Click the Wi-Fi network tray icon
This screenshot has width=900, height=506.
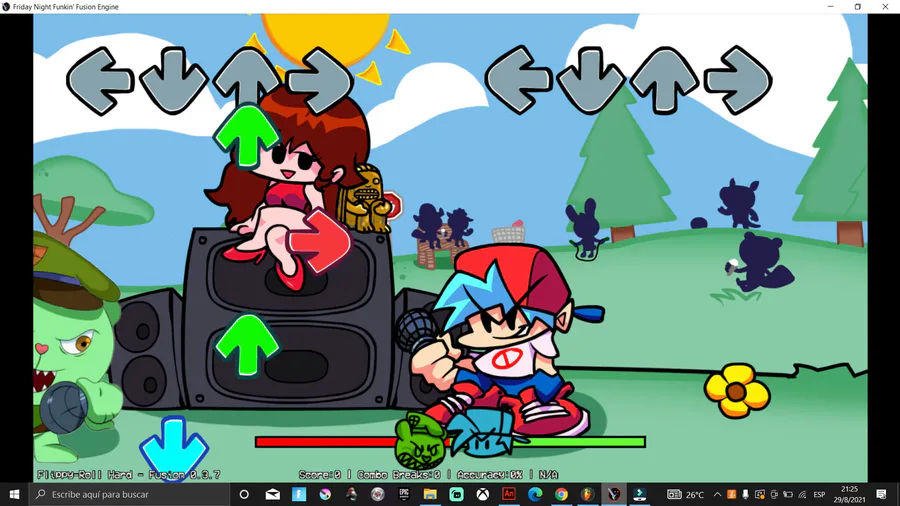point(802,494)
